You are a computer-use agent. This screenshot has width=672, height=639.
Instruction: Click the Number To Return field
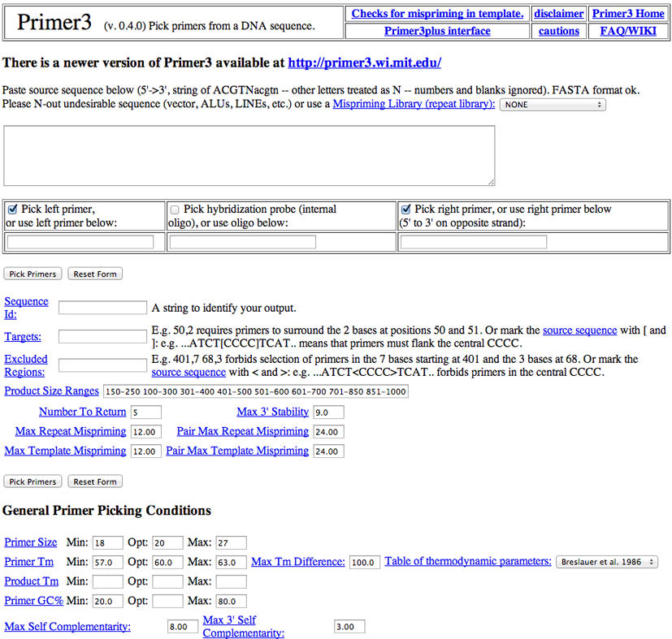pos(146,412)
